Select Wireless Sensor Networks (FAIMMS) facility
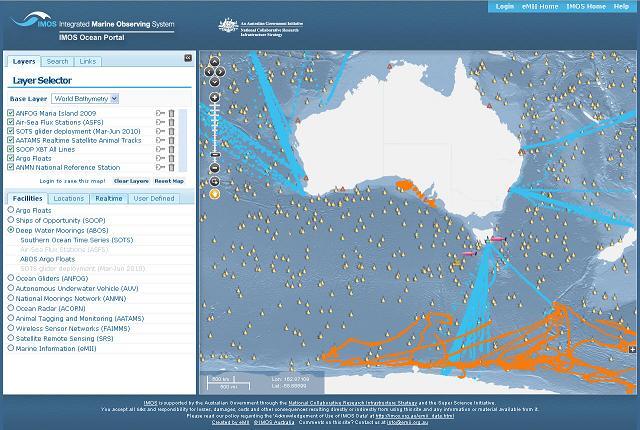 coord(11,328)
